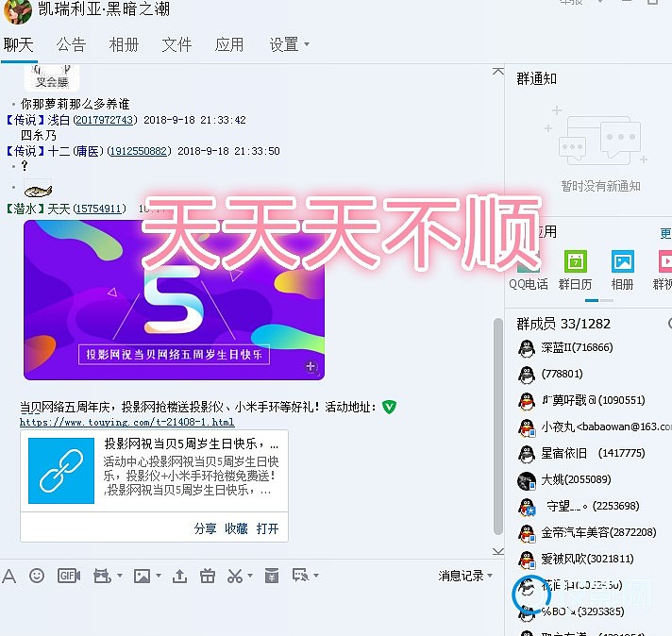672x636 pixels.
Task: Select member 小夜丸 in list
Action: point(593,427)
